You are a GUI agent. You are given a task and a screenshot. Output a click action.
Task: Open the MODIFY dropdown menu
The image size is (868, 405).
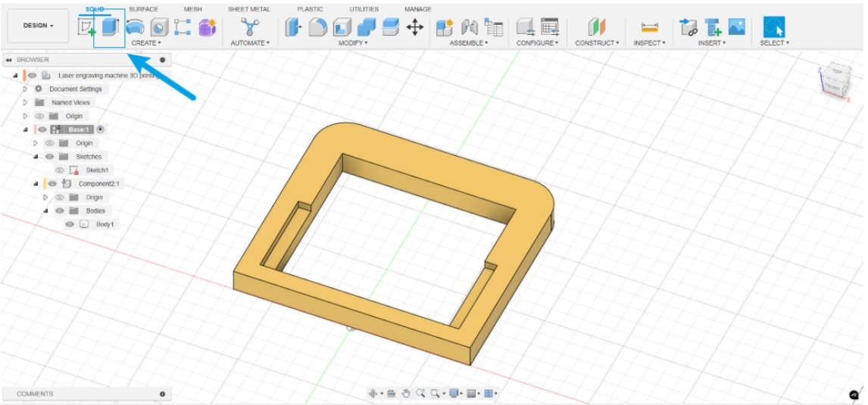pos(353,42)
